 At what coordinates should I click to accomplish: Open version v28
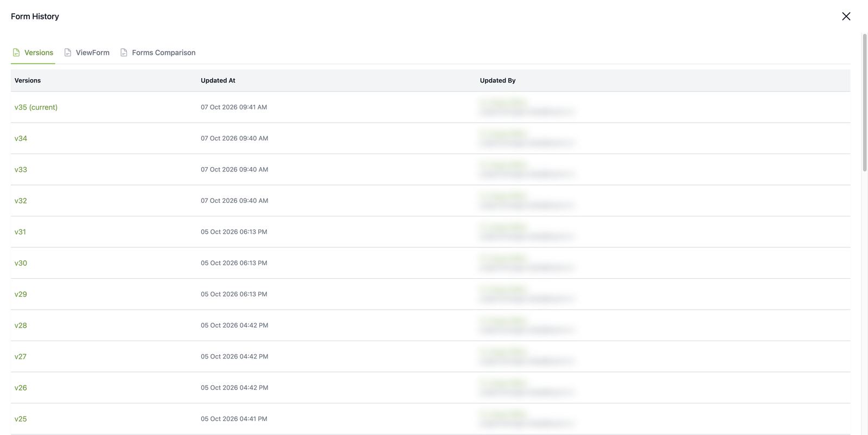pos(21,325)
